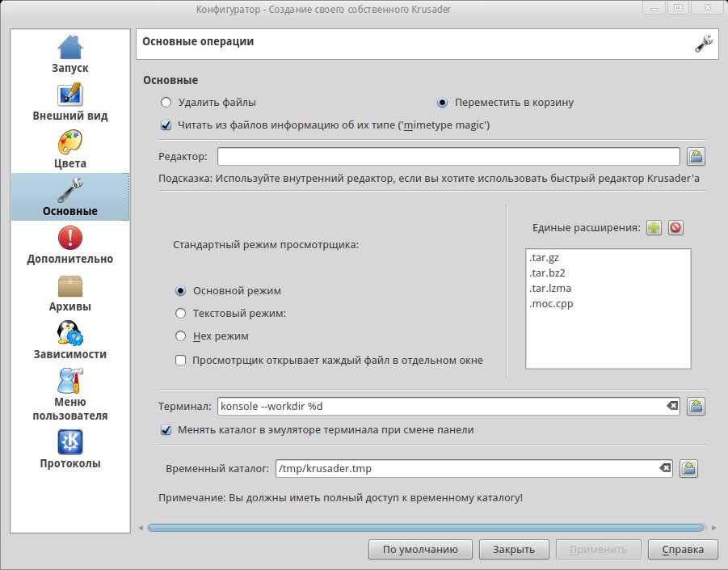The height and width of the screenshot is (570, 728).
Task: Open the Протоколы section
Action: [x=70, y=450]
